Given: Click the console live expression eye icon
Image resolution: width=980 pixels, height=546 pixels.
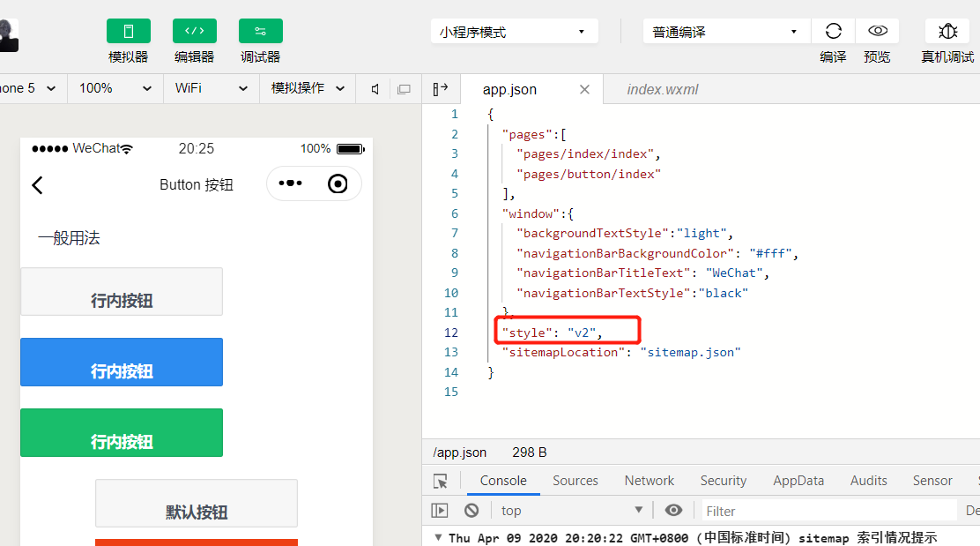Looking at the screenshot, I should [673, 510].
